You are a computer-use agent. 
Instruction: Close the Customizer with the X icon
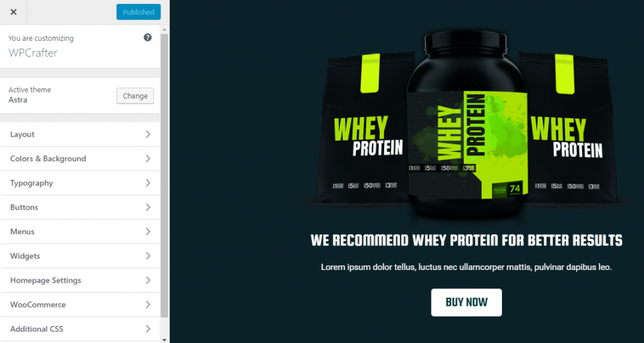coord(13,12)
